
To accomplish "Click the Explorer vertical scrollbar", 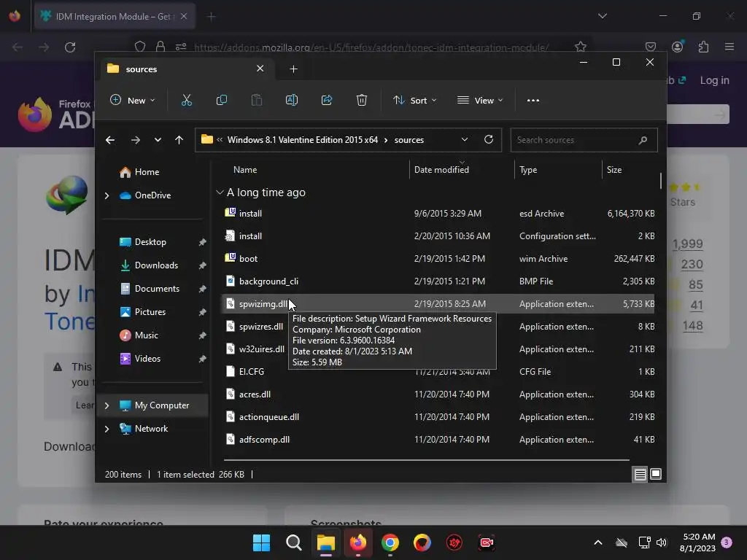I will (x=661, y=181).
